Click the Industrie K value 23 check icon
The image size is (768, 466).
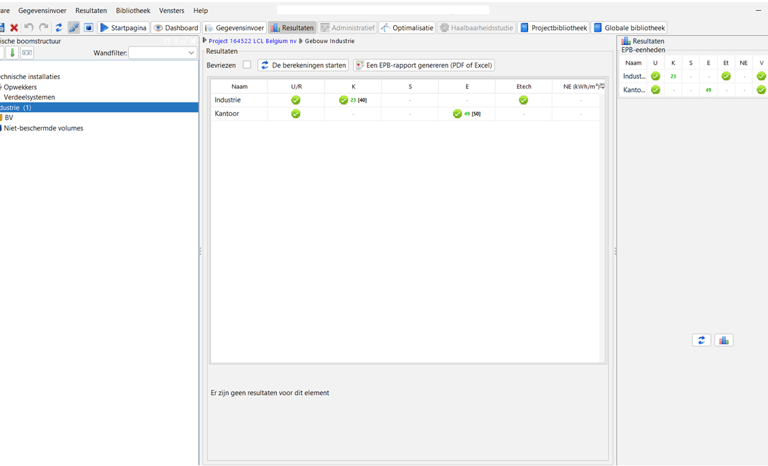(x=343, y=100)
